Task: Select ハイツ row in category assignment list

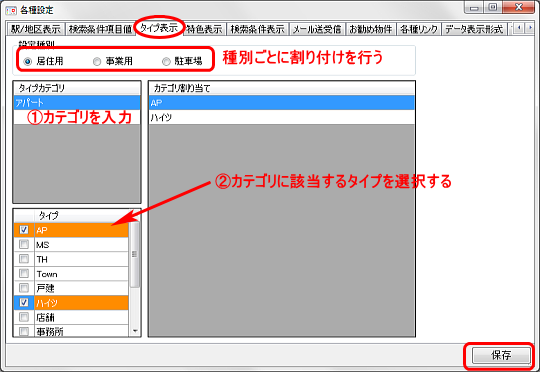Action: click(x=282, y=117)
